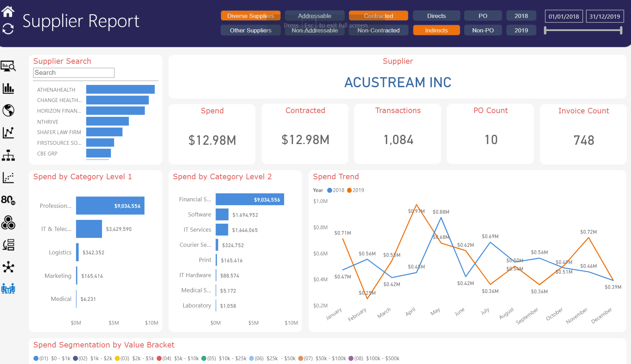Click the refresh arrows icon
The width and height of the screenshot is (631, 364).
[8, 29]
